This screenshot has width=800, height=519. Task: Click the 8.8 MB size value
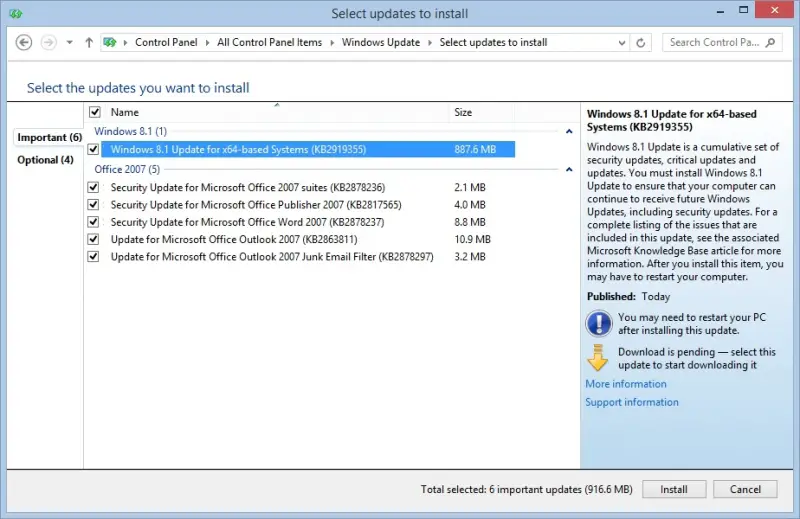470,222
